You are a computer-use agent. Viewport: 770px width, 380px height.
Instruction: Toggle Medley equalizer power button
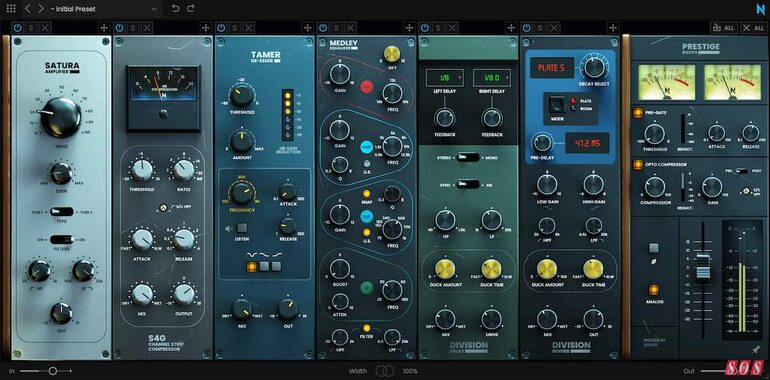323,28
